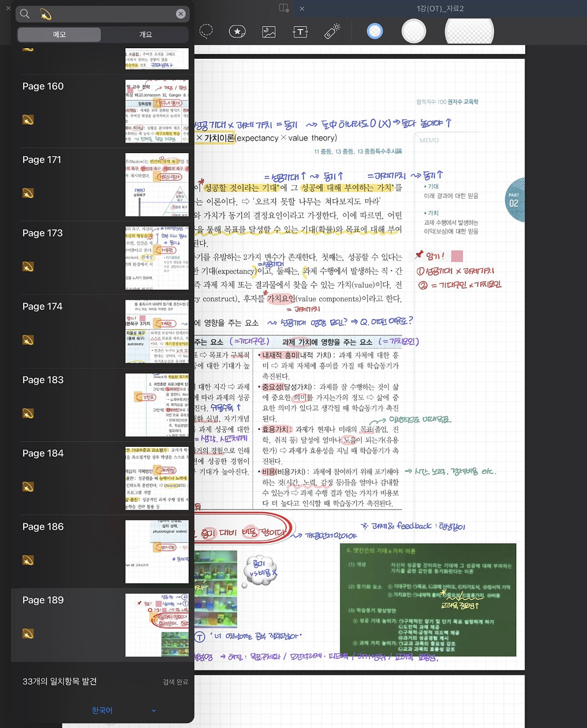Viewport: 587px width, 728px height.
Task: Switch to the 개요 tab
Action: (x=145, y=34)
